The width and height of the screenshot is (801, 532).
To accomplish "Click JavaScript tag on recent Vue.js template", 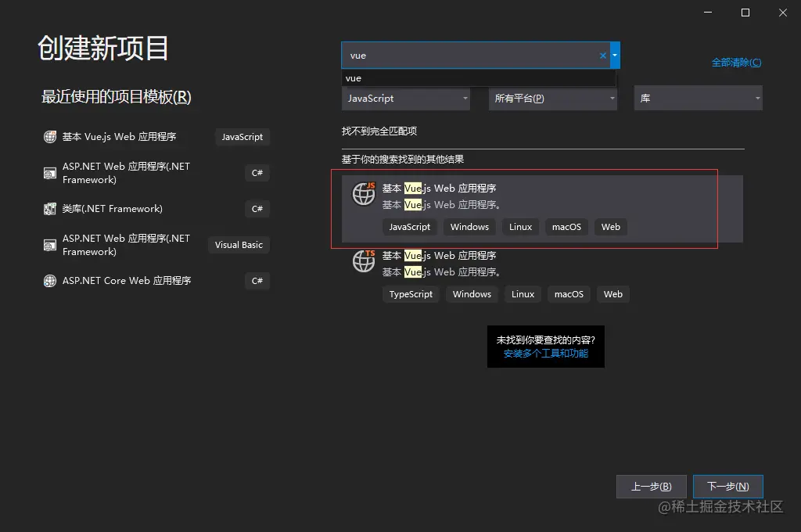I will [242, 137].
